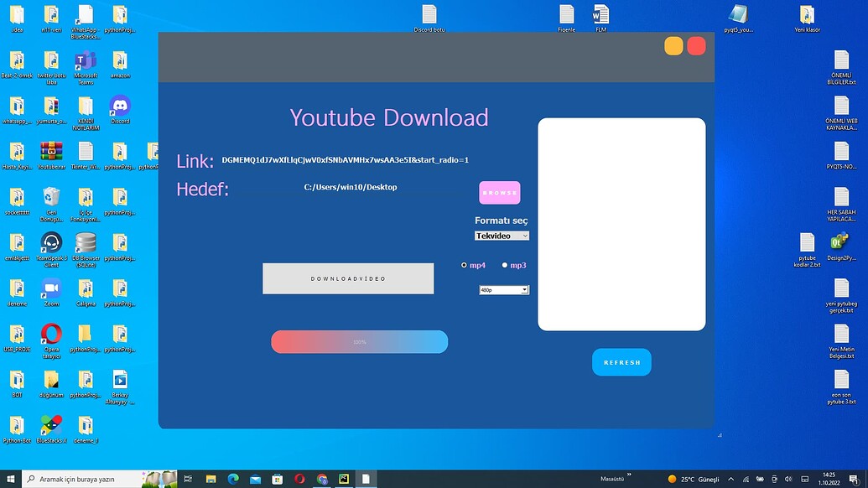Open the Microsoft Teams desktop icon
Viewport: 868px width, 488px height.
pyautogui.click(x=86, y=61)
